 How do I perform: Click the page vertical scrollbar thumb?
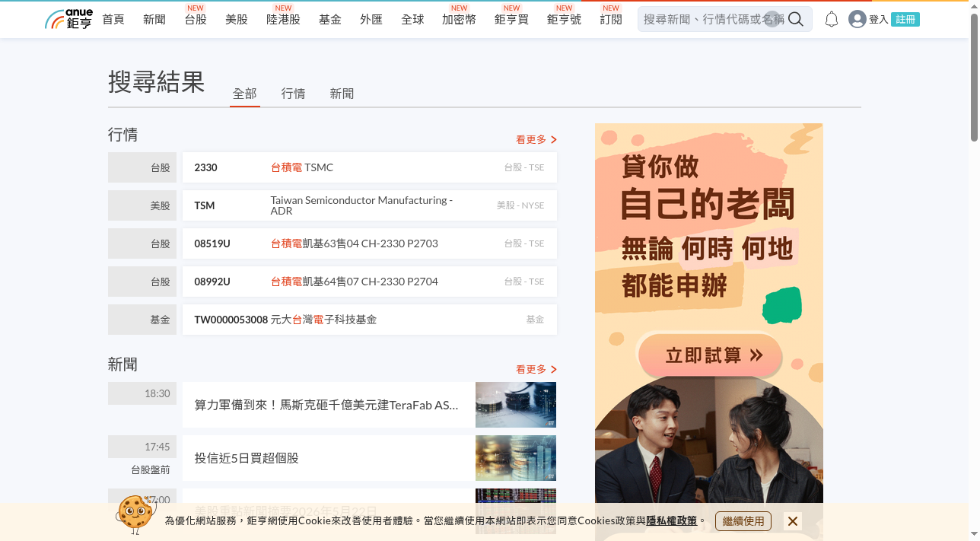click(974, 78)
